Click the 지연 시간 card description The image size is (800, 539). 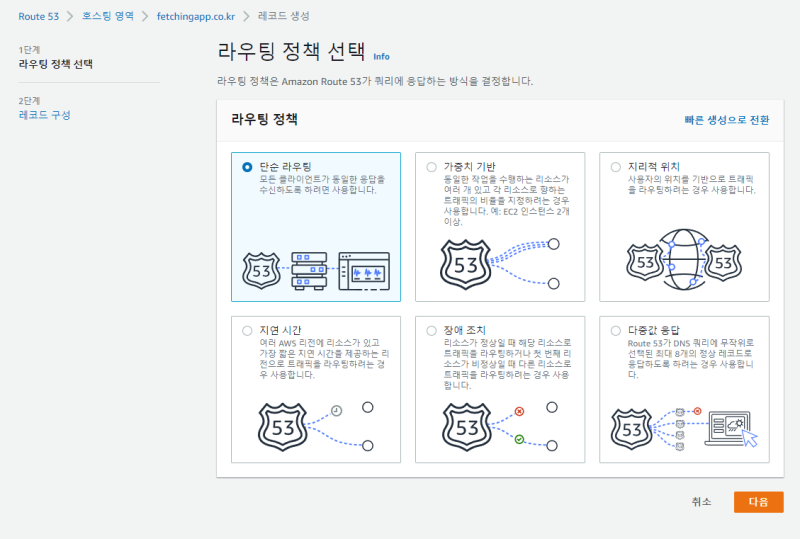(x=324, y=359)
